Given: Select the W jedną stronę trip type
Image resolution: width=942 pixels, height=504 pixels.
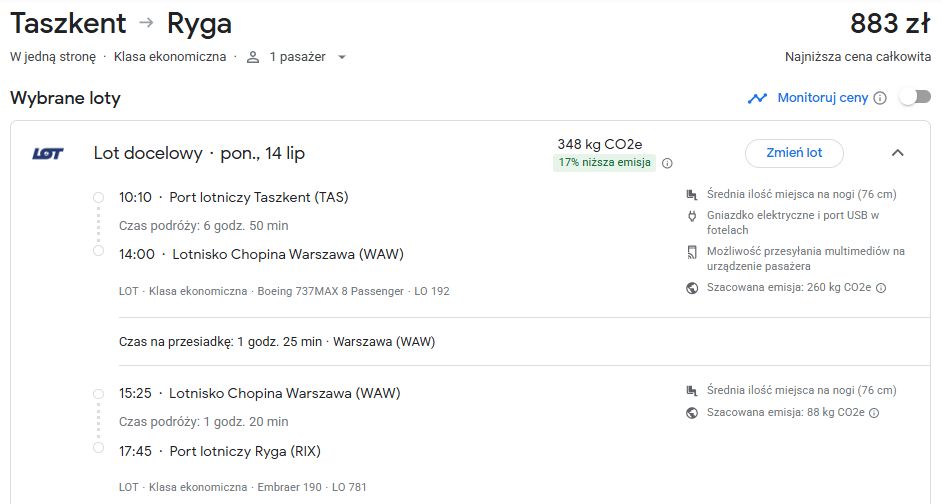Looking at the screenshot, I should click(x=53, y=56).
